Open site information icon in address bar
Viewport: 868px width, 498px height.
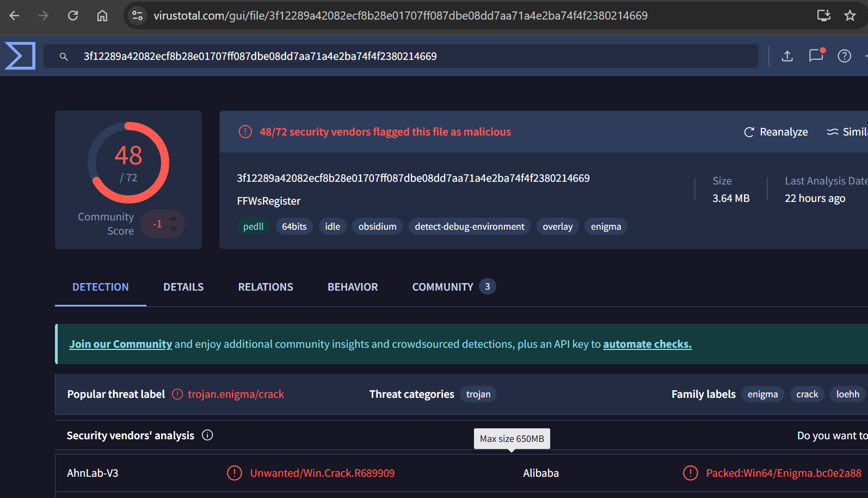pyautogui.click(x=138, y=16)
